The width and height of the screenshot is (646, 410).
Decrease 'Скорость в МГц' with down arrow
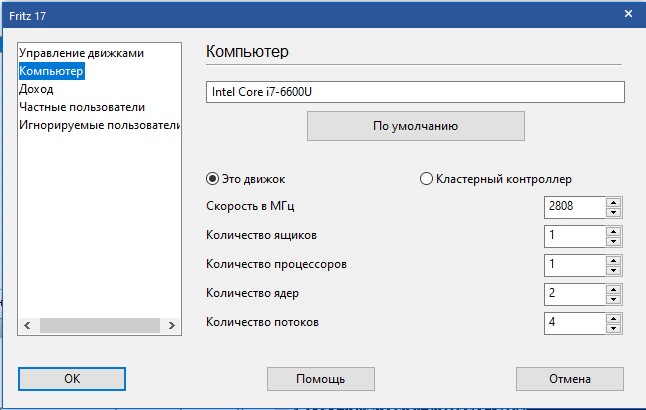pos(613,213)
